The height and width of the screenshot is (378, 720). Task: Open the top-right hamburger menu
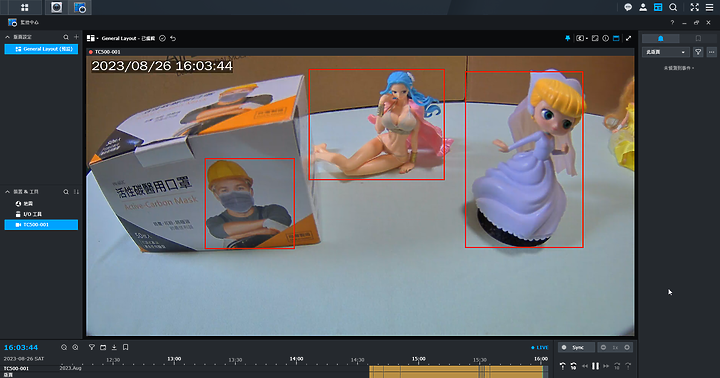(x=709, y=7)
